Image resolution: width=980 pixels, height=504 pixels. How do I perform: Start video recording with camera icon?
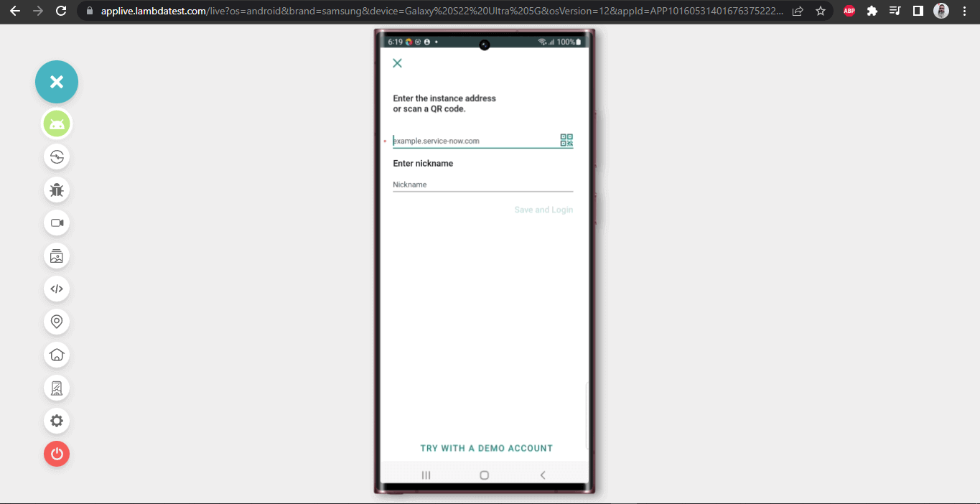click(x=57, y=223)
